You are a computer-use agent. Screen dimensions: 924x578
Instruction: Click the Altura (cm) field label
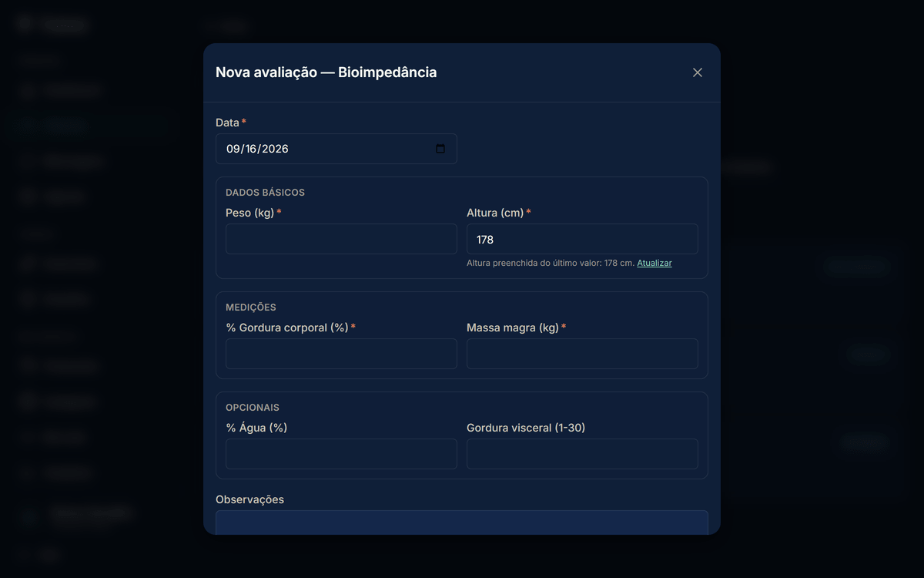coord(495,213)
